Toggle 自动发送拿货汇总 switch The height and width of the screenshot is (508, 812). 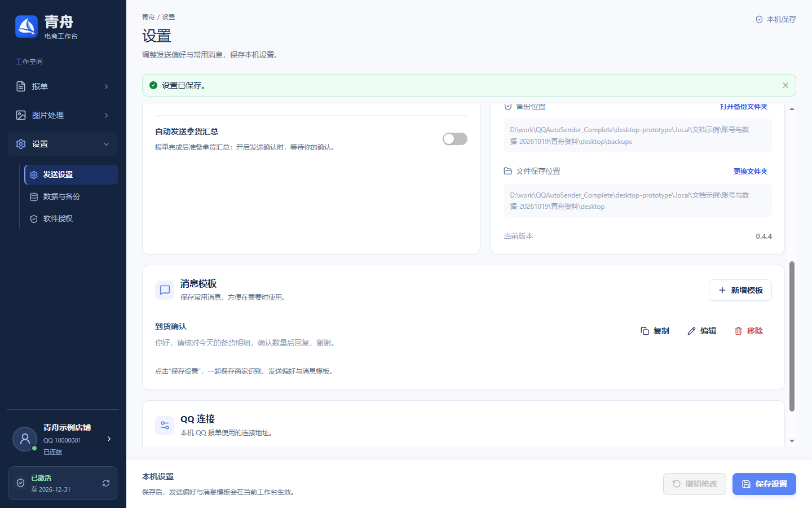pos(455,139)
